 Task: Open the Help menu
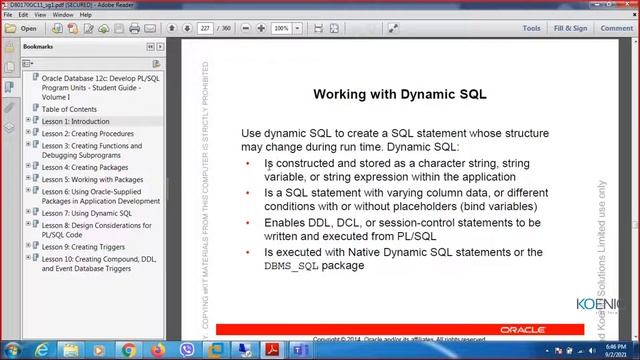point(85,15)
